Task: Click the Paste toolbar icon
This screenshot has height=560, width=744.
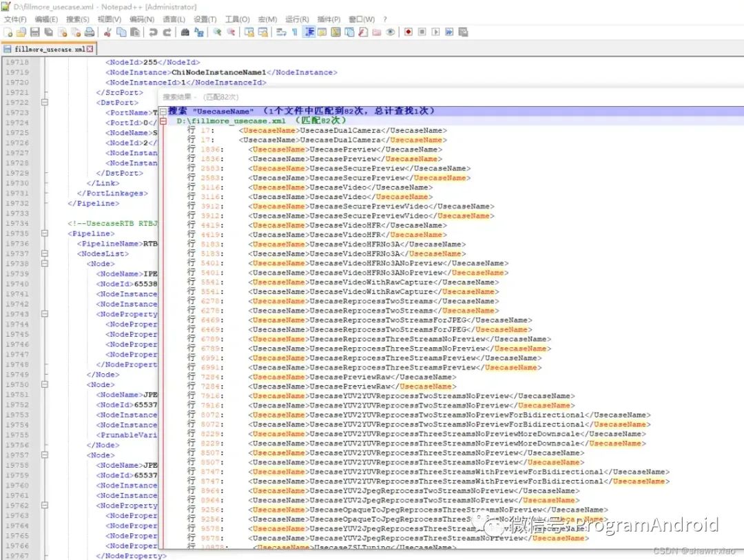Action: click(135, 32)
